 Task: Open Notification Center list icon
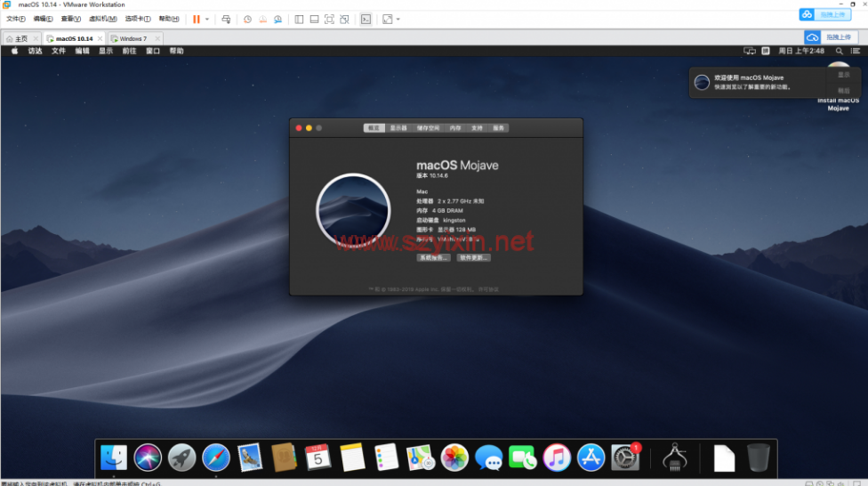point(856,51)
